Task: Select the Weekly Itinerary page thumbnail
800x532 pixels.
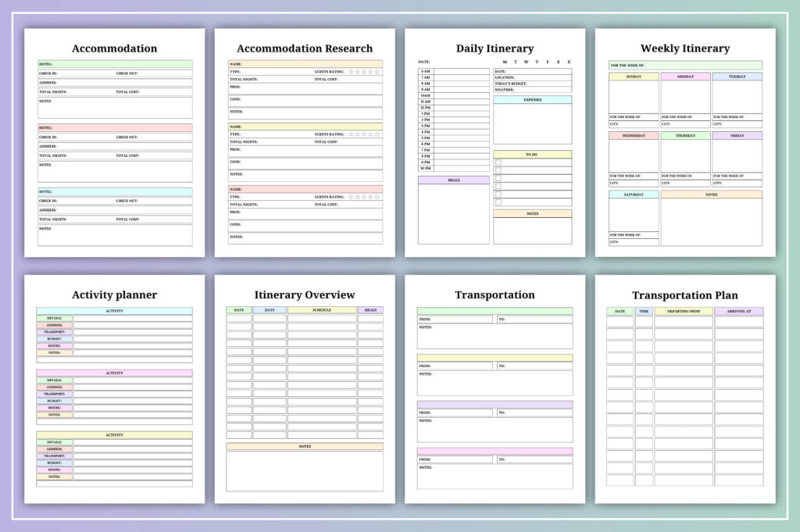Action: pos(685,142)
